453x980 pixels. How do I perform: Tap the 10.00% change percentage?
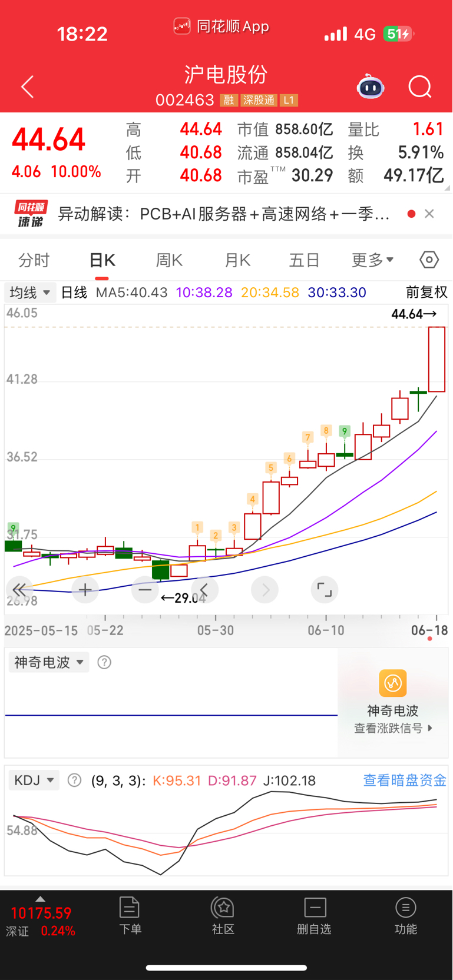tap(76, 172)
